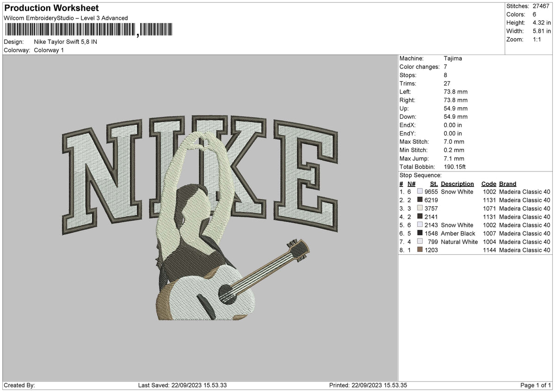
Task: Select the Right value 73.8 mm
Action: click(456, 100)
